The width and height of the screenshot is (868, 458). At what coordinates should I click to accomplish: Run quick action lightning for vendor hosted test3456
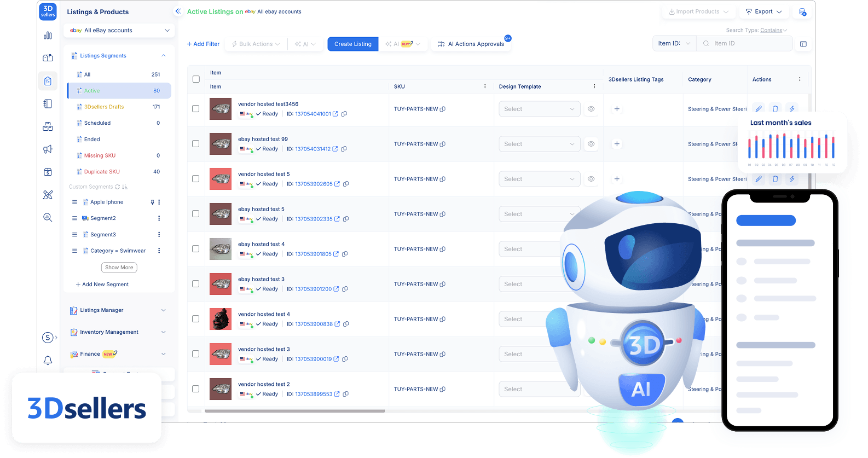coord(791,109)
